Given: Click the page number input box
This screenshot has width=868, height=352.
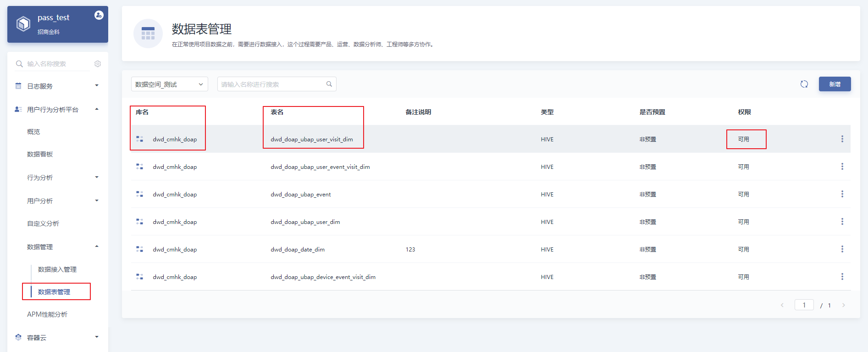Looking at the screenshot, I should click(x=804, y=305).
